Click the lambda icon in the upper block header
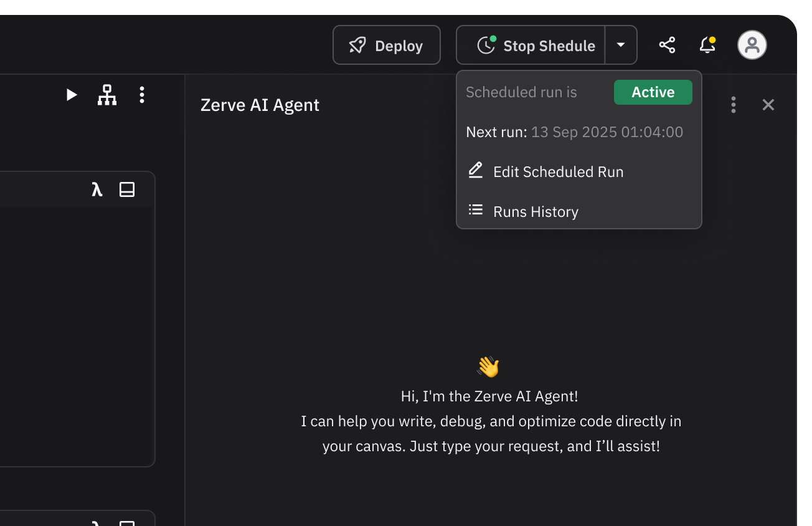Screen dimensions: 812x526 (x=97, y=189)
